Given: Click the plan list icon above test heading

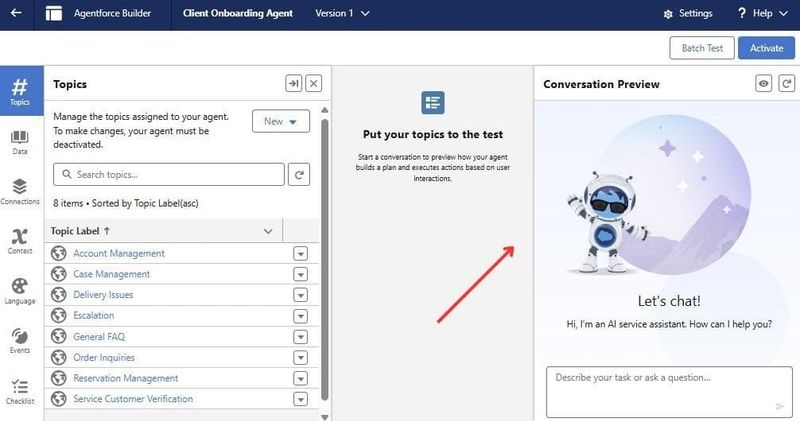Looking at the screenshot, I should (x=433, y=103).
